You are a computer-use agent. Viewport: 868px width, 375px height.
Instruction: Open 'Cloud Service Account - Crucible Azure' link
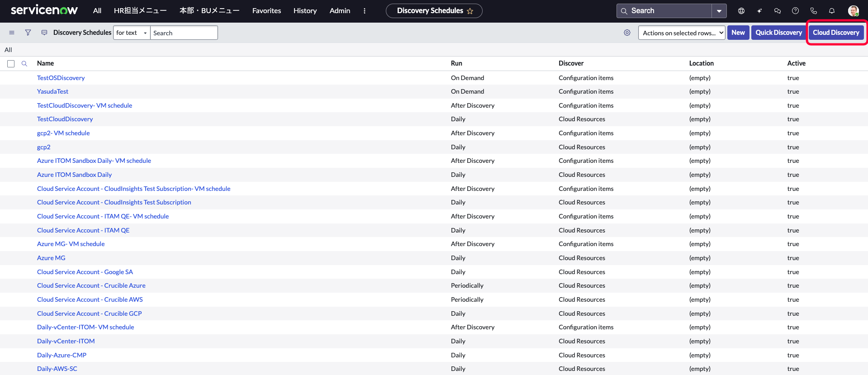[91, 285]
